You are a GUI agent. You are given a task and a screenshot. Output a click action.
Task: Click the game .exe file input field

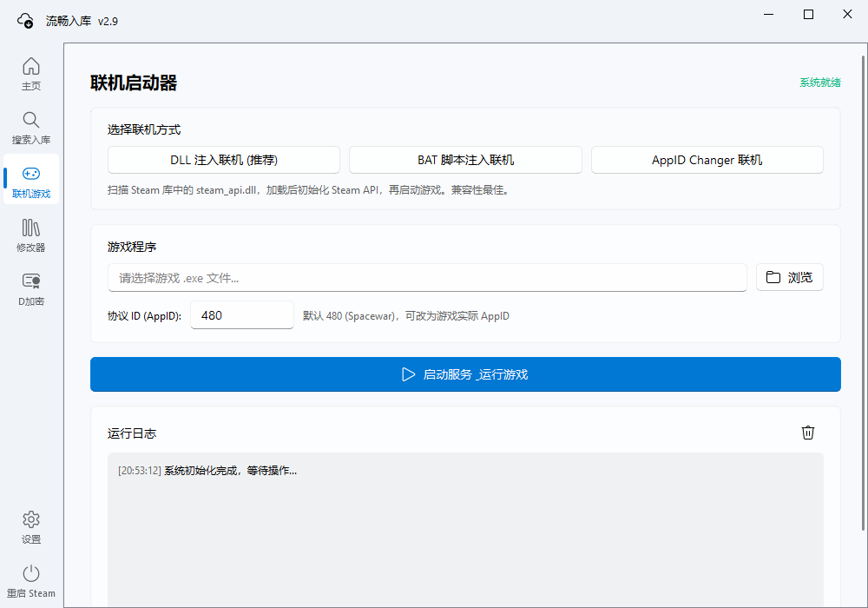pos(427,276)
